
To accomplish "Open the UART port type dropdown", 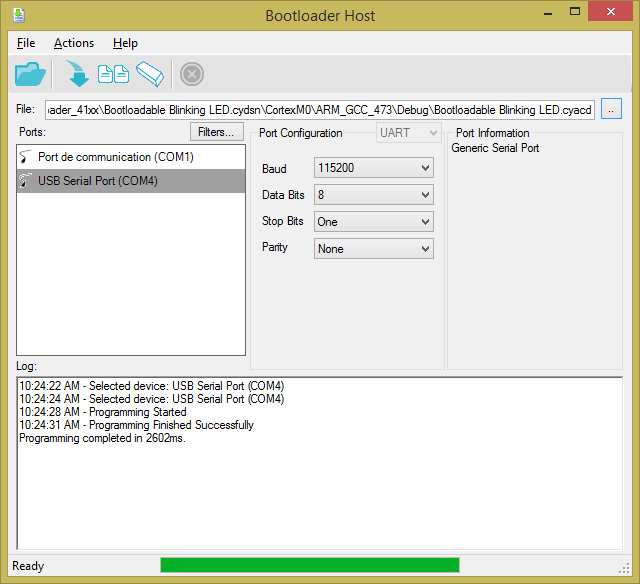I will 408,133.
